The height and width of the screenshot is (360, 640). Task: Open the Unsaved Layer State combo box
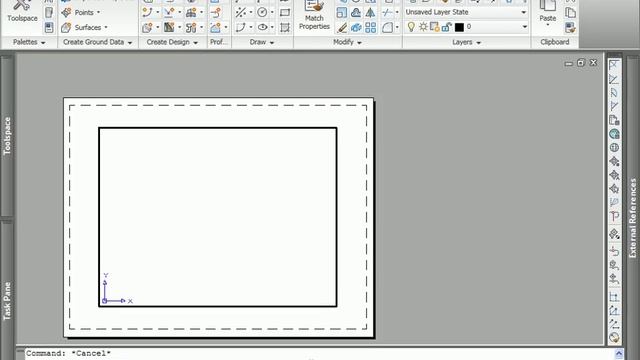pyautogui.click(x=466, y=12)
